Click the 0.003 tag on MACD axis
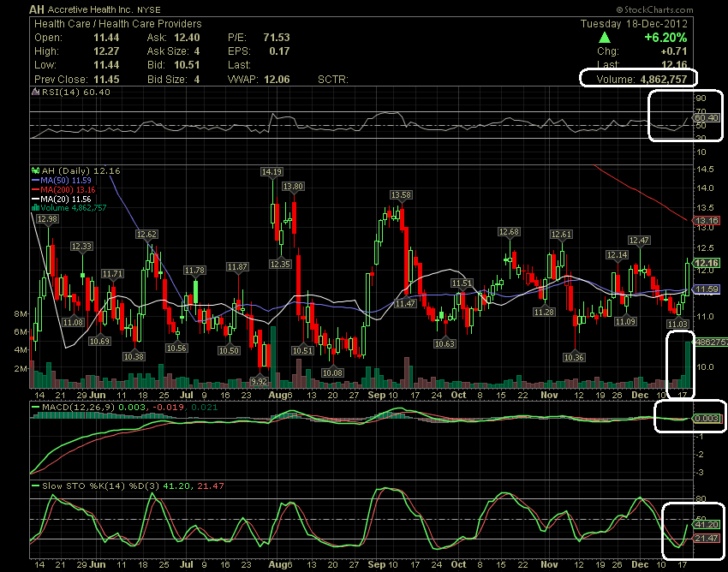 [707, 419]
